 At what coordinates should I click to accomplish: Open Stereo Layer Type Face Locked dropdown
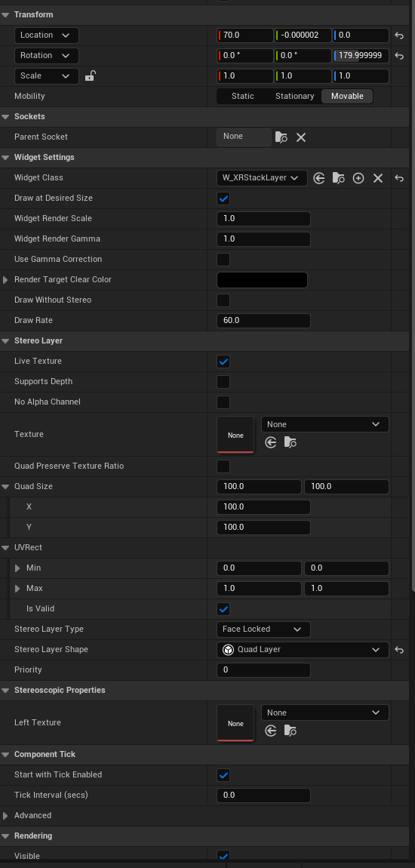coord(263,629)
